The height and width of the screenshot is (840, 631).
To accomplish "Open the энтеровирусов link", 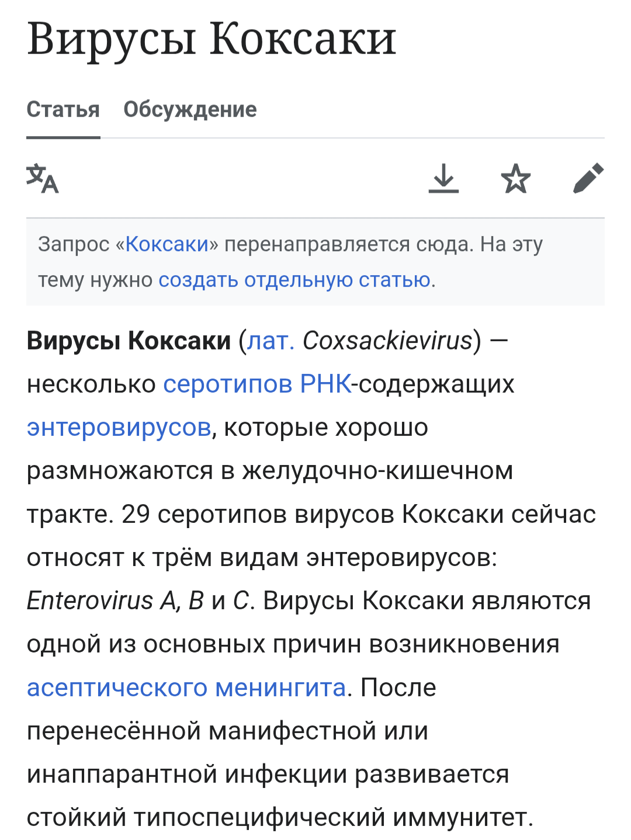I will click(119, 428).
